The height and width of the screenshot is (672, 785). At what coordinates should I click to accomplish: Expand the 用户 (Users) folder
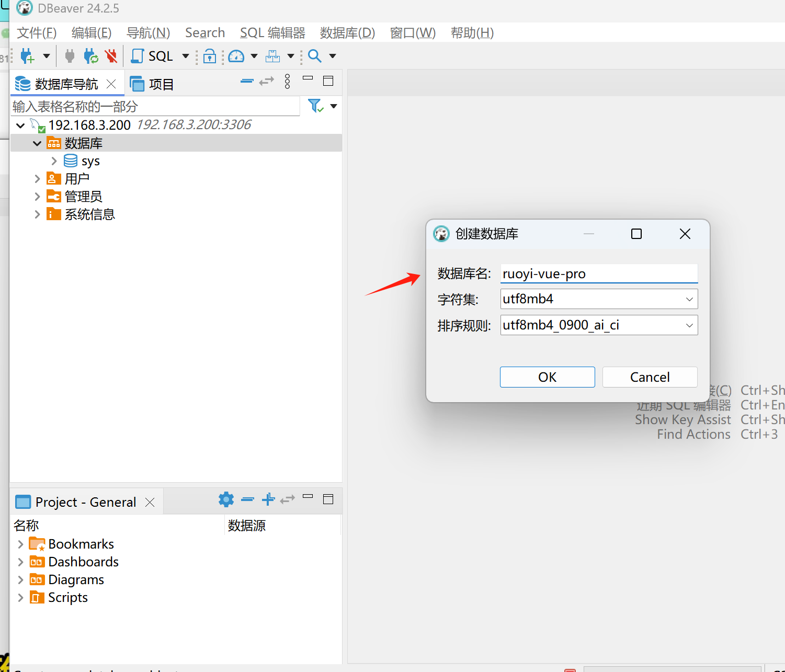37,179
